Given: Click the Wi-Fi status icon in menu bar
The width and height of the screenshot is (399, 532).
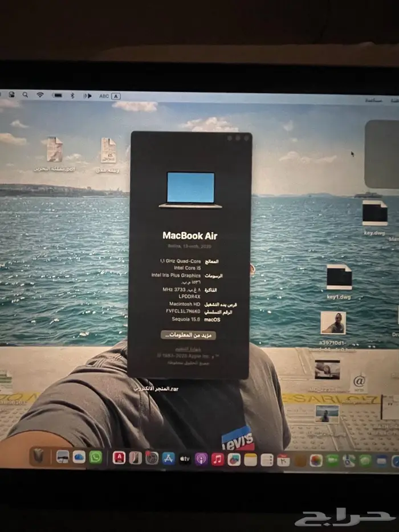Looking at the screenshot, I should coord(40,95).
